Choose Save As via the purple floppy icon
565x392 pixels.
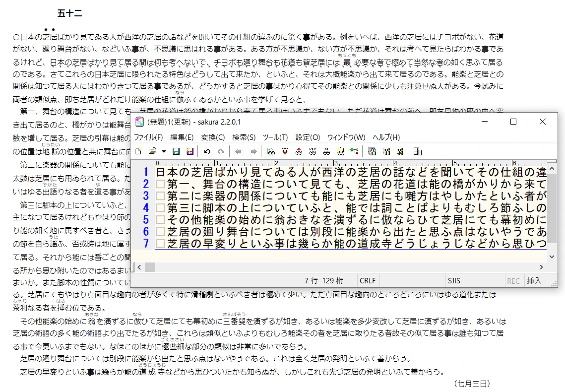[x=190, y=152]
